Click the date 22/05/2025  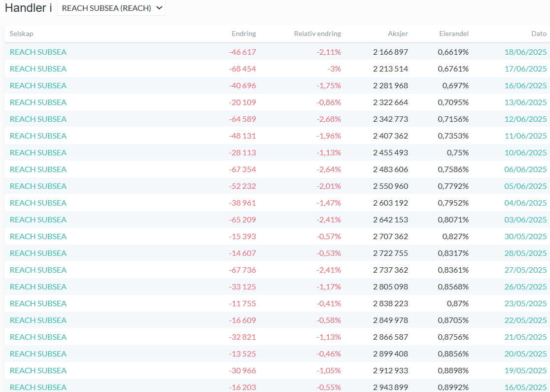coord(525,320)
